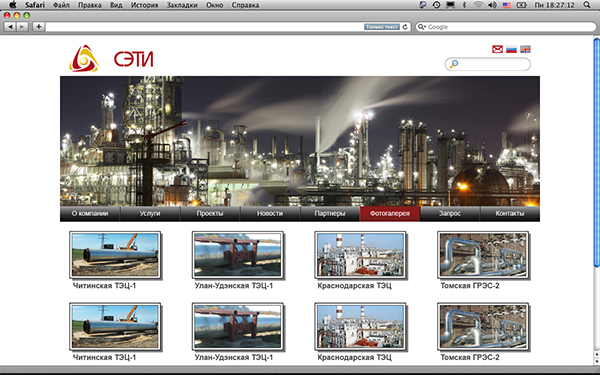Open the 'Окно' menu
The width and height of the screenshot is (600, 375).
[214, 5]
